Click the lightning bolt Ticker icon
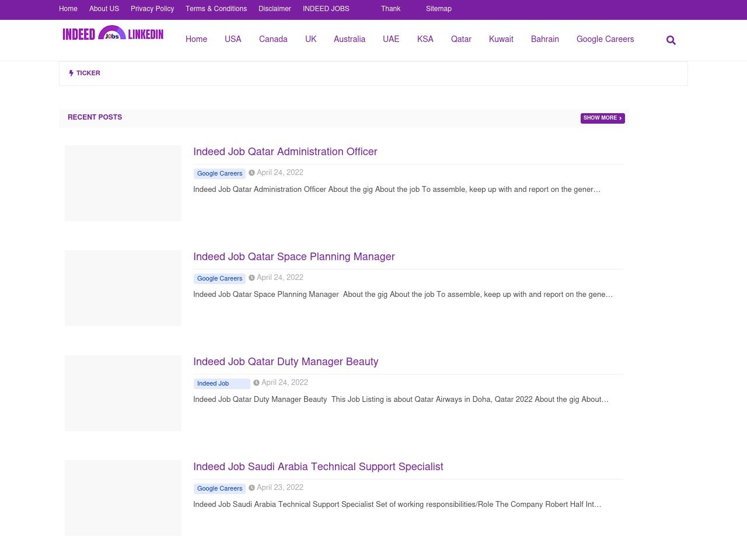 pos(71,73)
